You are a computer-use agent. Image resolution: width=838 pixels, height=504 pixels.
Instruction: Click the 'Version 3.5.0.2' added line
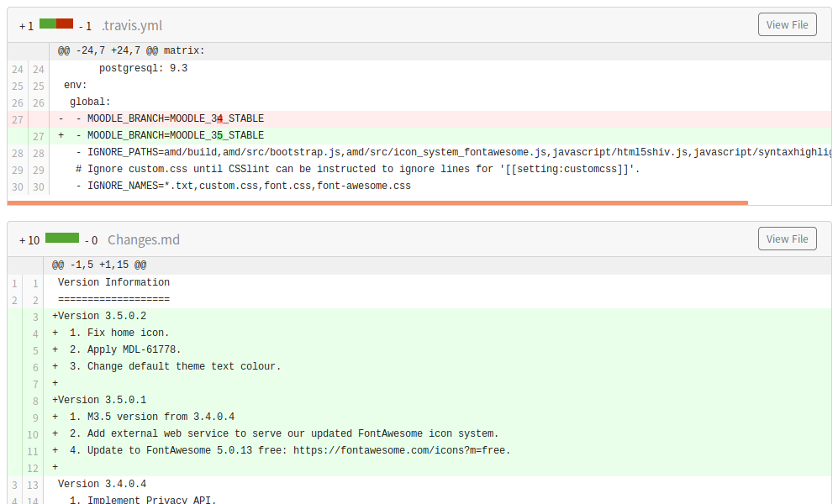coord(437,316)
